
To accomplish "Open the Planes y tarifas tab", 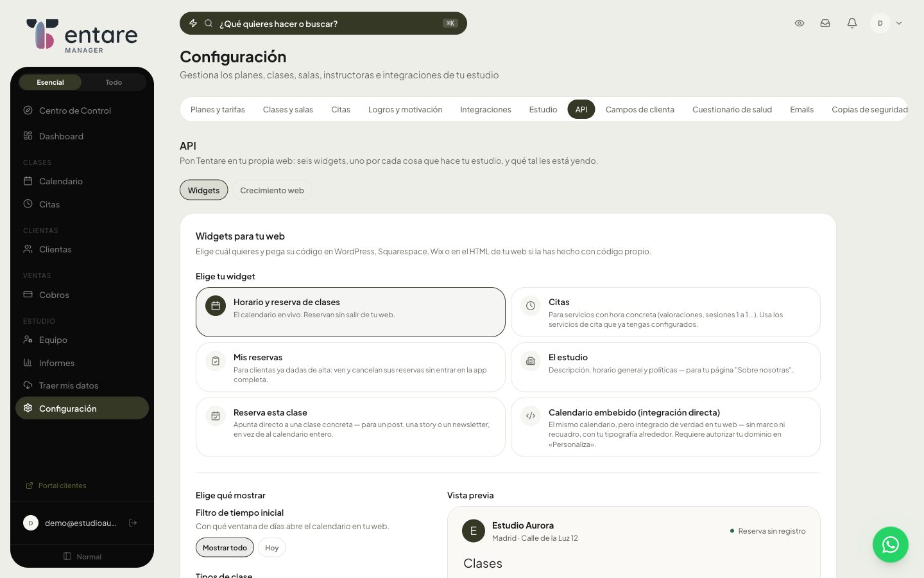I will pyautogui.click(x=218, y=110).
